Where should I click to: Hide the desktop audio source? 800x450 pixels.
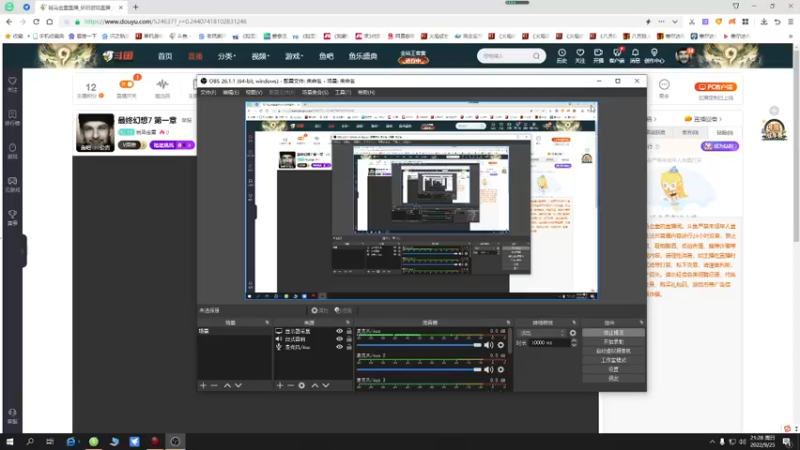(339, 339)
